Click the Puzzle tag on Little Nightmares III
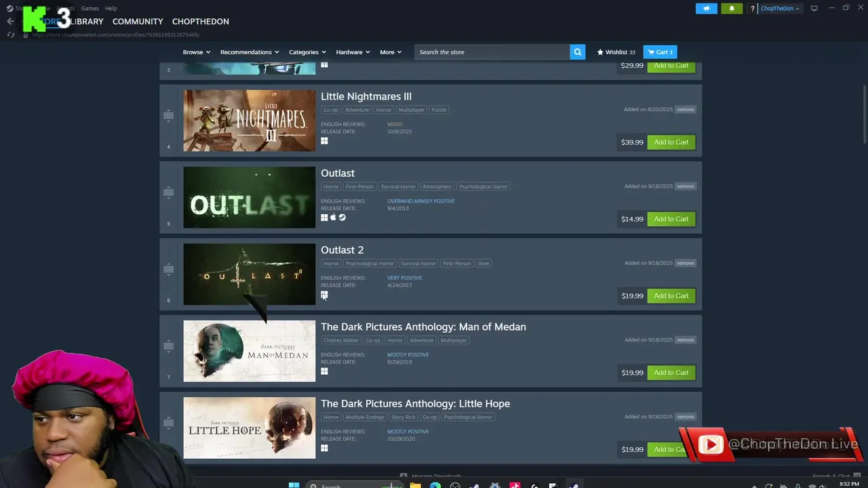868x488 pixels. click(x=439, y=110)
